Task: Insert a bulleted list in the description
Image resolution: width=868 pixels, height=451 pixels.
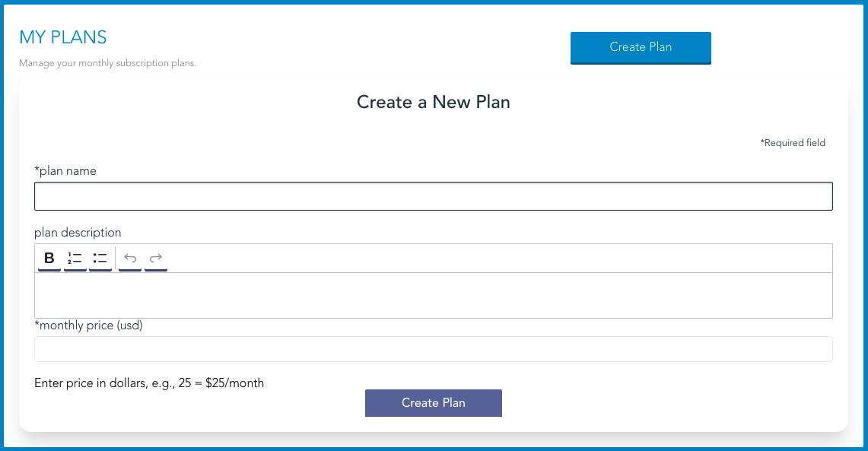Action: tap(100, 258)
